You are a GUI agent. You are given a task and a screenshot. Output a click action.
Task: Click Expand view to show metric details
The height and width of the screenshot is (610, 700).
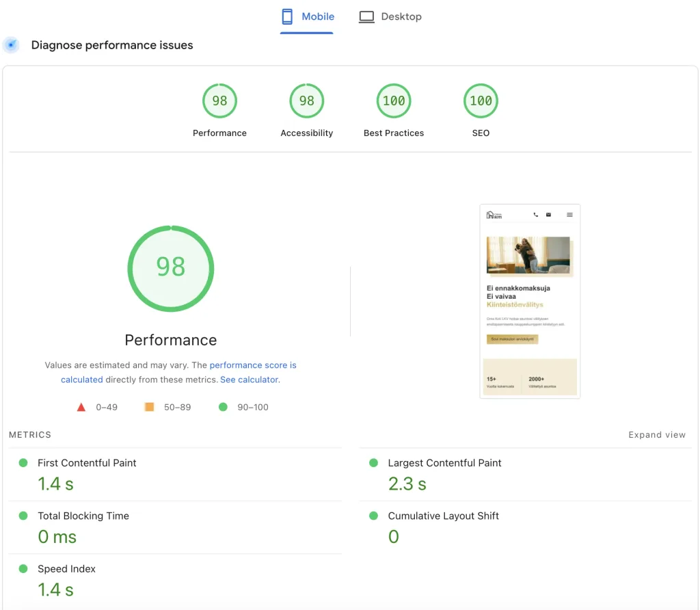coord(657,434)
